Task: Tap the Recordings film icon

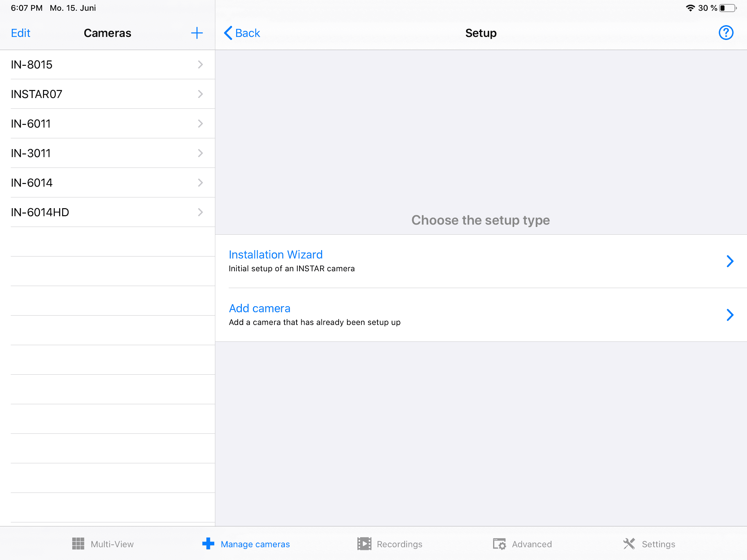Action: pyautogui.click(x=364, y=544)
